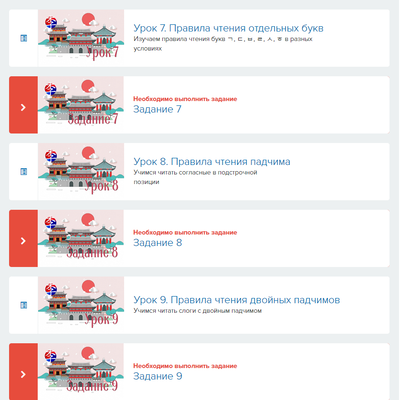Image resolution: width=400 pixels, height=400 pixels.
Task: Open Урок 8. Правила чтения падчима
Action: (212, 162)
